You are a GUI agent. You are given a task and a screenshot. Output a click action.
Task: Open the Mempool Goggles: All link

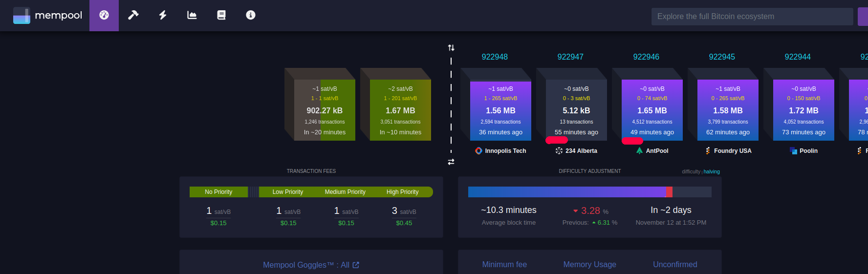(x=306, y=265)
